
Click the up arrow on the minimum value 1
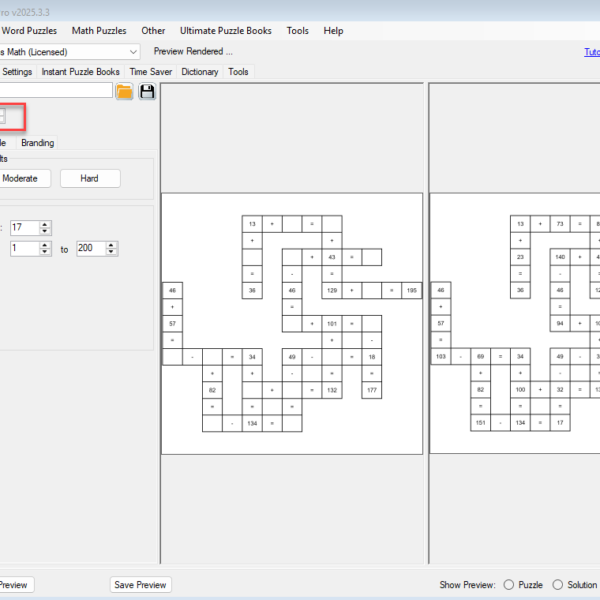[x=45, y=244]
